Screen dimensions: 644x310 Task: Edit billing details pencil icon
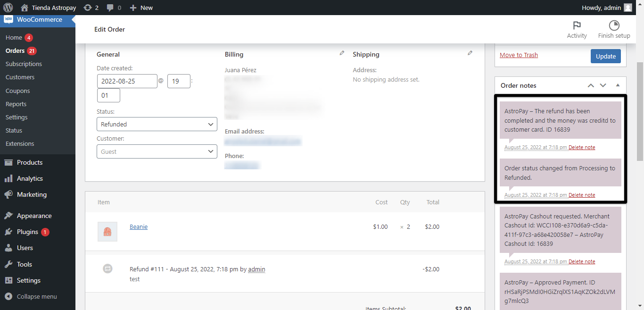click(342, 53)
